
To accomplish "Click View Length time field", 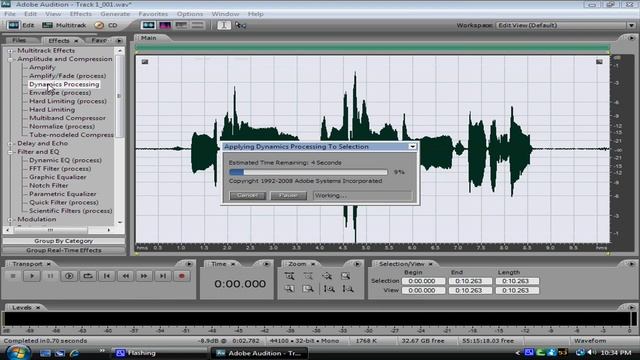I will point(517,291).
